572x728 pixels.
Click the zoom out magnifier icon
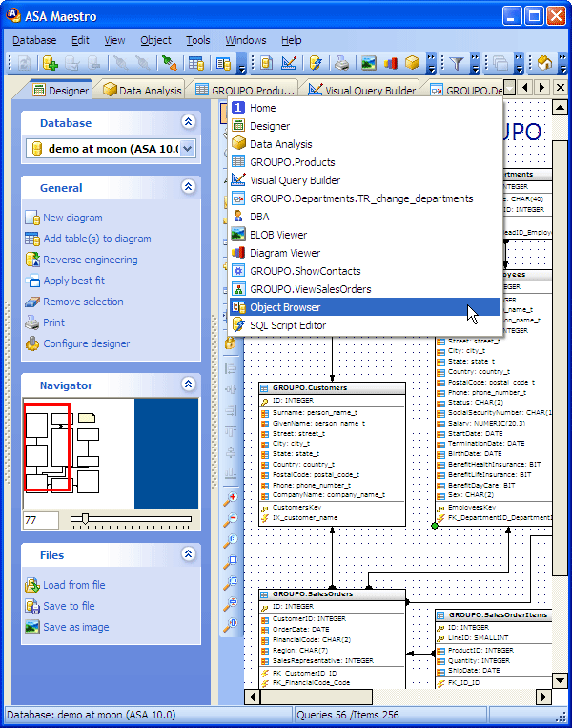pos(230,520)
